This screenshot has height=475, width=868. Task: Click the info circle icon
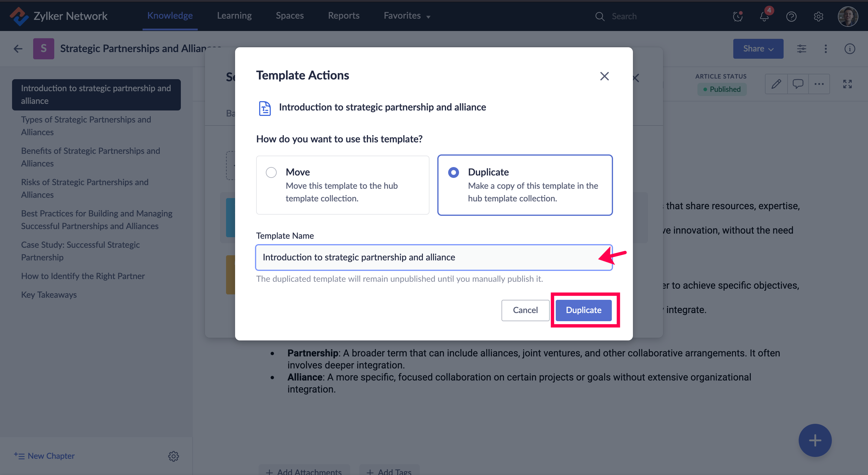pyautogui.click(x=850, y=49)
